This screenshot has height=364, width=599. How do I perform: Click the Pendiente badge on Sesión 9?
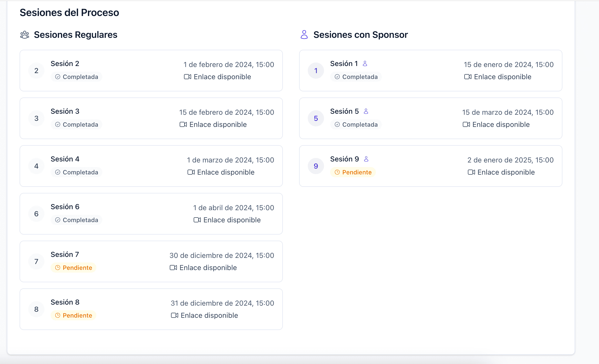pyautogui.click(x=353, y=172)
